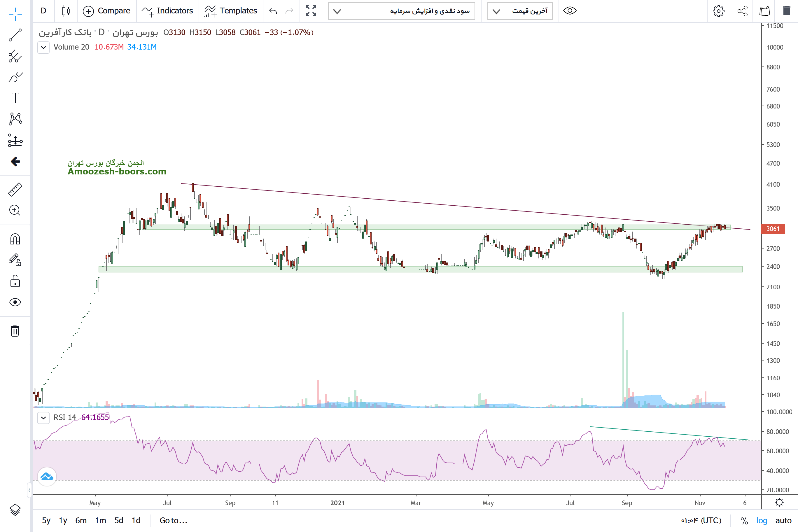Open the Templates menu
Image resolution: width=798 pixels, height=532 pixels.
[x=231, y=11]
